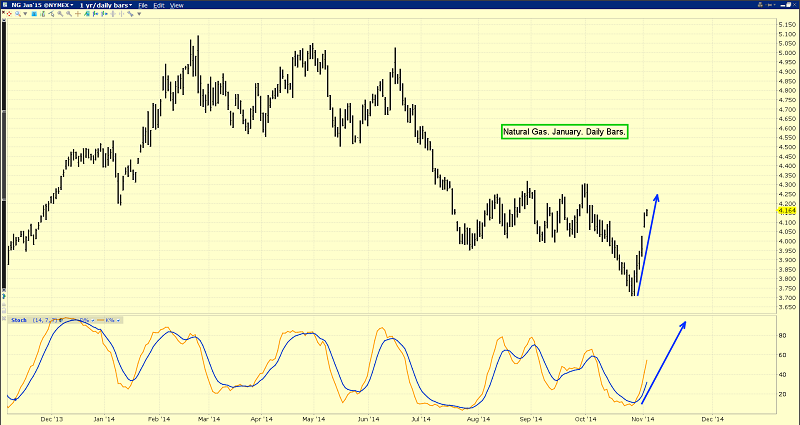800x425 pixels.
Task: Open the Edit menu
Action: click(x=160, y=5)
